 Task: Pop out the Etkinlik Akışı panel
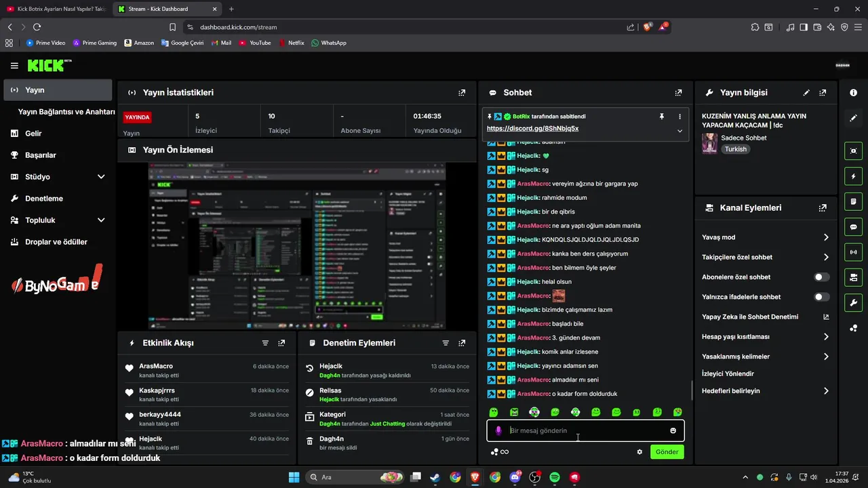coord(281,343)
